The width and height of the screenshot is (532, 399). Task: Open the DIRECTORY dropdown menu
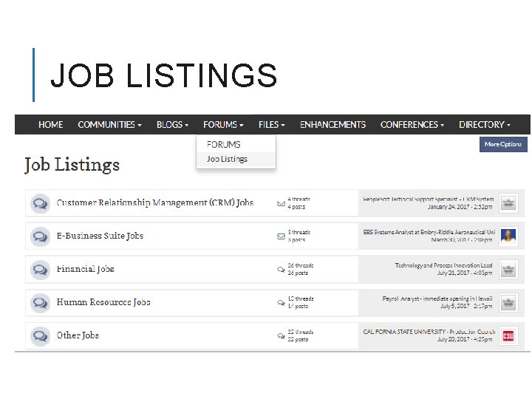tap(485, 125)
